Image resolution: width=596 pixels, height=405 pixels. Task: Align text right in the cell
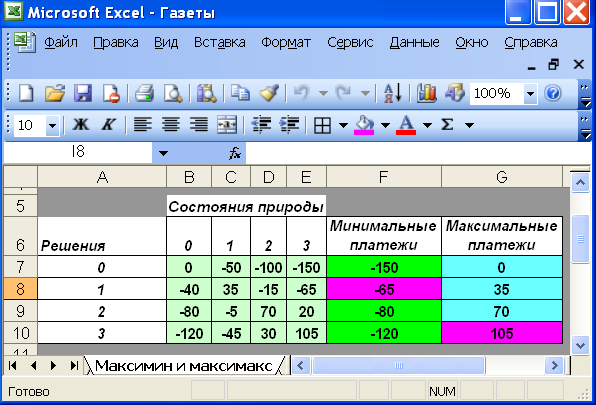click(x=199, y=125)
